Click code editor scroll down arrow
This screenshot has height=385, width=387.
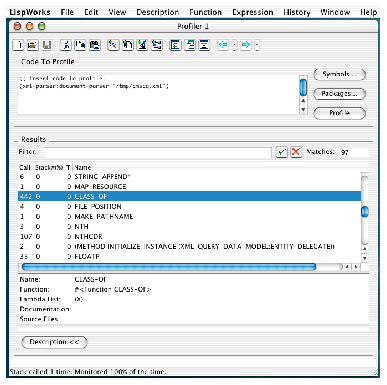303,109
